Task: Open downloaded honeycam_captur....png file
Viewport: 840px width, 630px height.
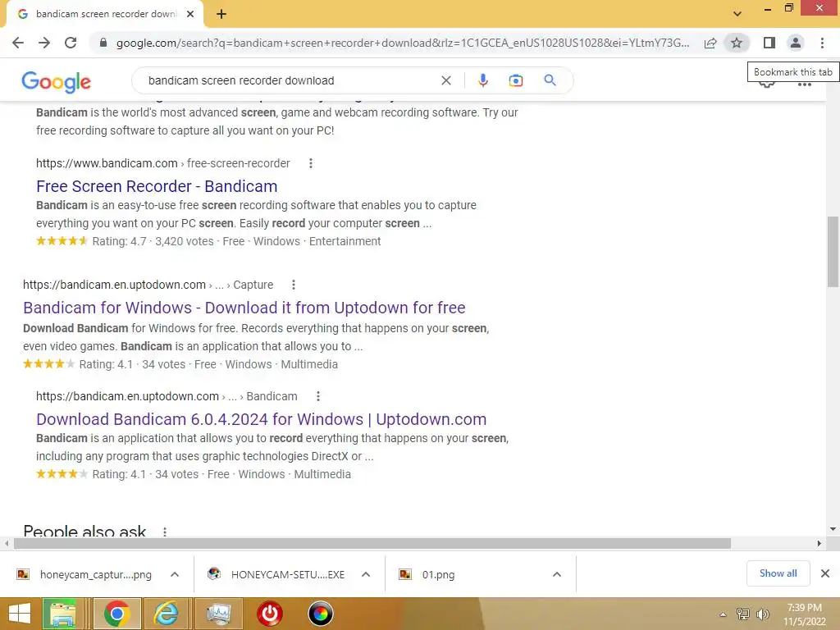Action: 85,574
